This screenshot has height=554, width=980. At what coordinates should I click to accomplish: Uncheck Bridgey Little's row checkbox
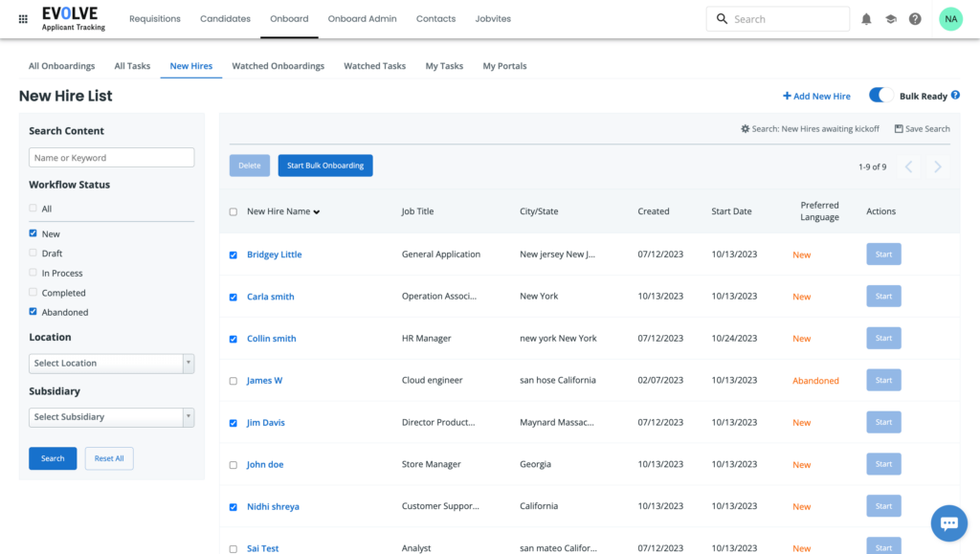pyautogui.click(x=234, y=255)
